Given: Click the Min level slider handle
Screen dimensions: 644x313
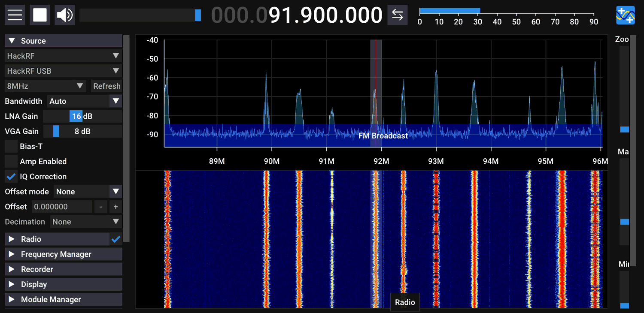Looking at the screenshot, I should pos(624,305).
